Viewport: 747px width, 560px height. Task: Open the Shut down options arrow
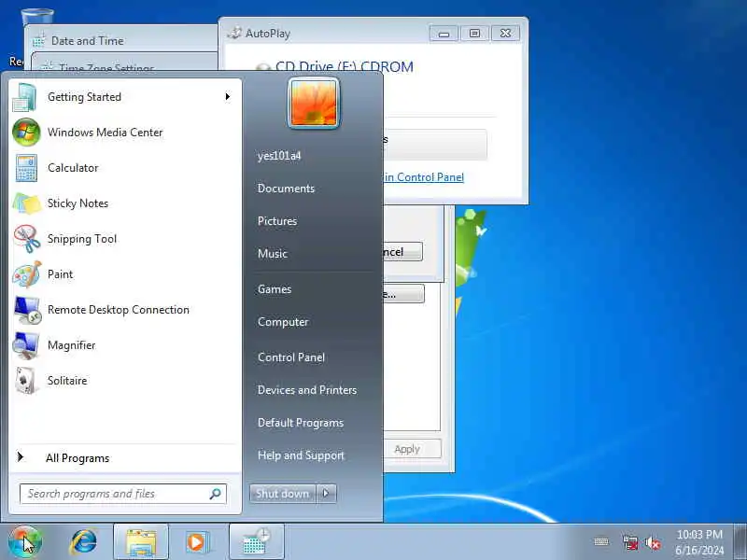click(x=326, y=494)
